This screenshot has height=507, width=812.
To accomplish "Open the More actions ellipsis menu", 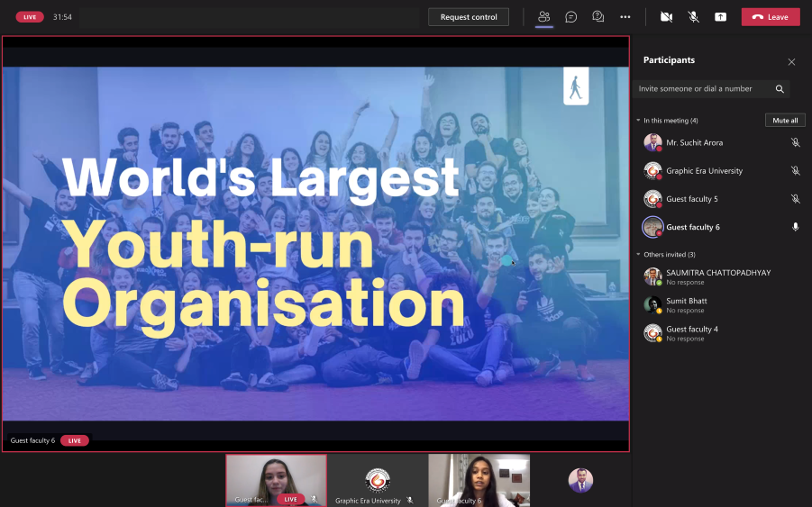I will (x=625, y=17).
